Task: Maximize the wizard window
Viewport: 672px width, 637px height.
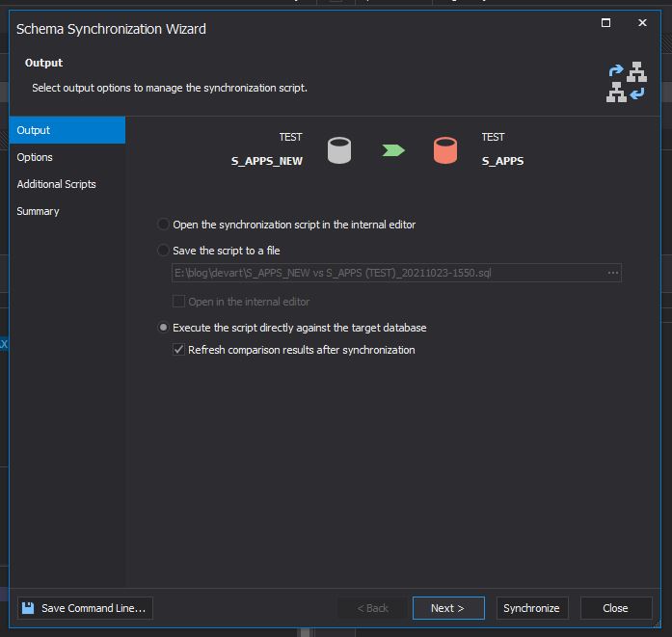Action: click(605, 23)
